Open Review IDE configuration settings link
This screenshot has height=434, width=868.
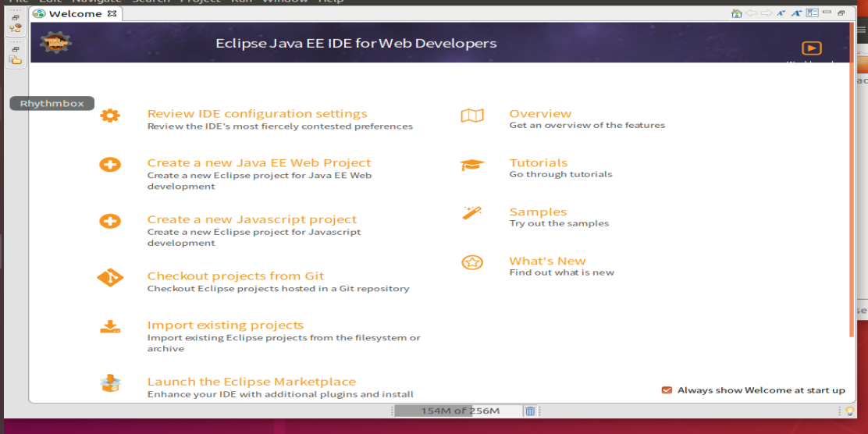[x=257, y=113]
